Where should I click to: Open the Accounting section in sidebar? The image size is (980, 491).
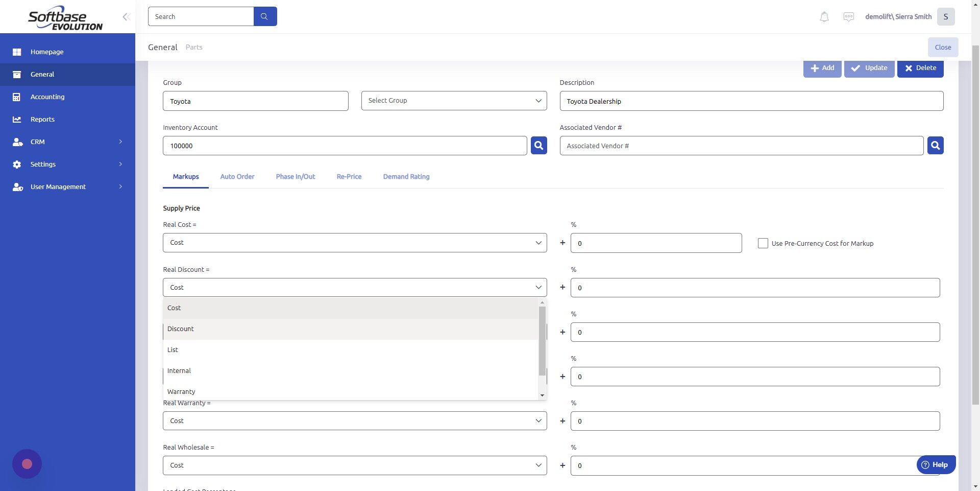(47, 97)
